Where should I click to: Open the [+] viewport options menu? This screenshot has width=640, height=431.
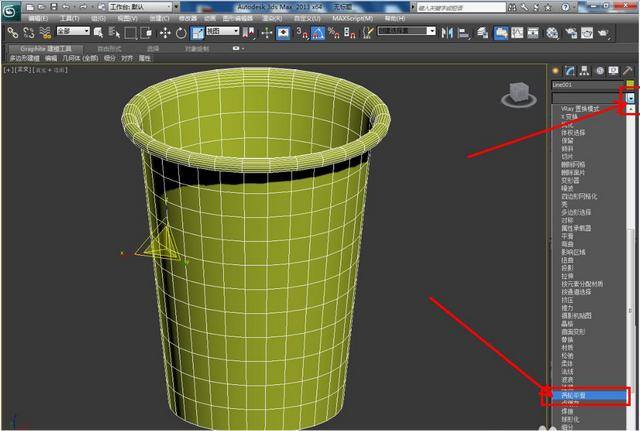pos(8,70)
